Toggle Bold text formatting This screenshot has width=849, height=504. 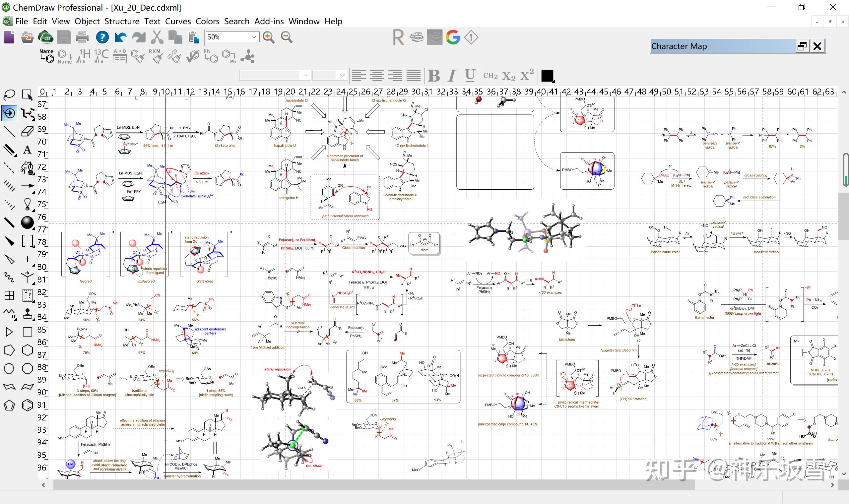coord(434,75)
